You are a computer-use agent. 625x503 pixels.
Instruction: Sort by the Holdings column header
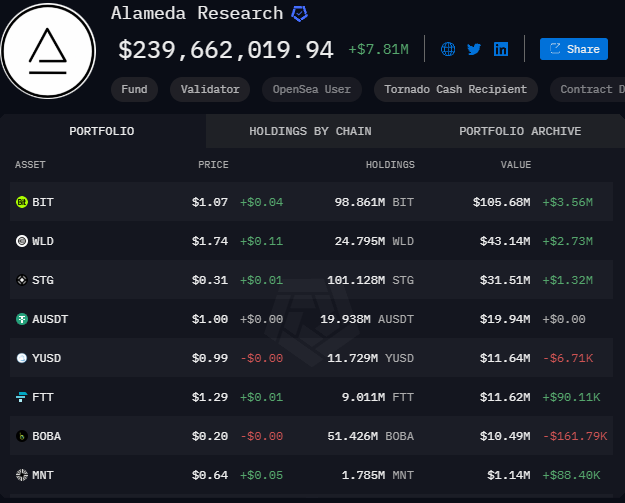click(x=389, y=165)
